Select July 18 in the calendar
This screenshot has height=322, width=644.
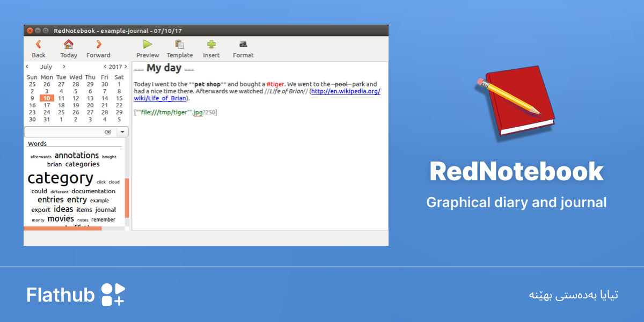tap(61, 105)
